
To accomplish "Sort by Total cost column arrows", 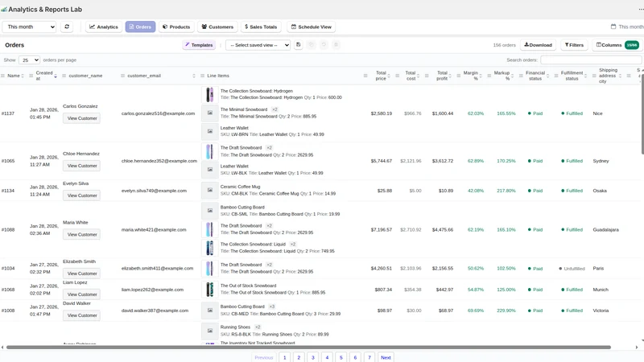I will (x=418, y=76).
